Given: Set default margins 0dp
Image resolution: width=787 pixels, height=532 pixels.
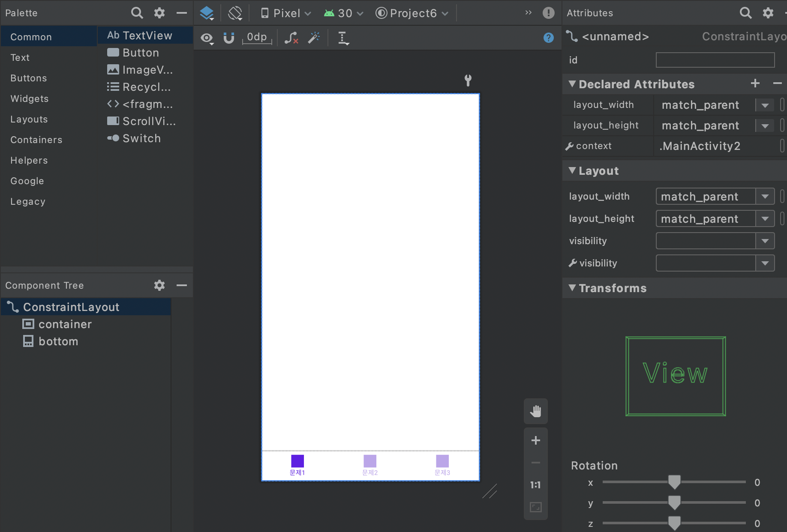Looking at the screenshot, I should click(x=257, y=37).
